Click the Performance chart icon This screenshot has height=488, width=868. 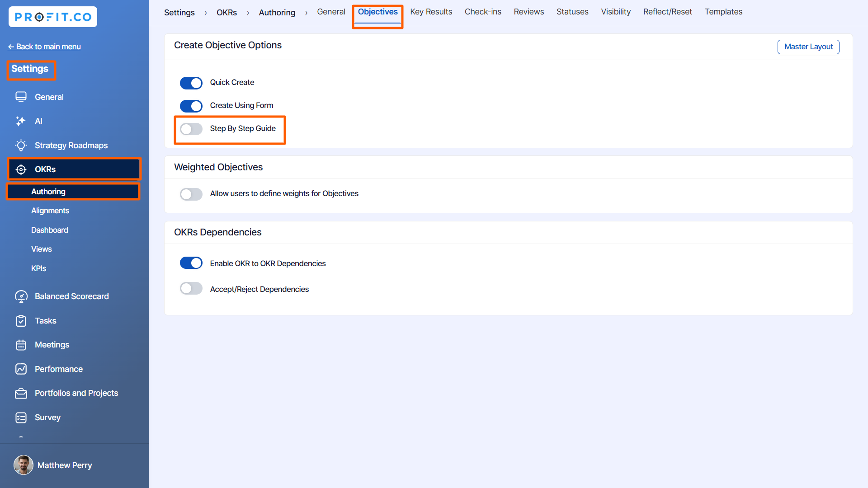21,369
